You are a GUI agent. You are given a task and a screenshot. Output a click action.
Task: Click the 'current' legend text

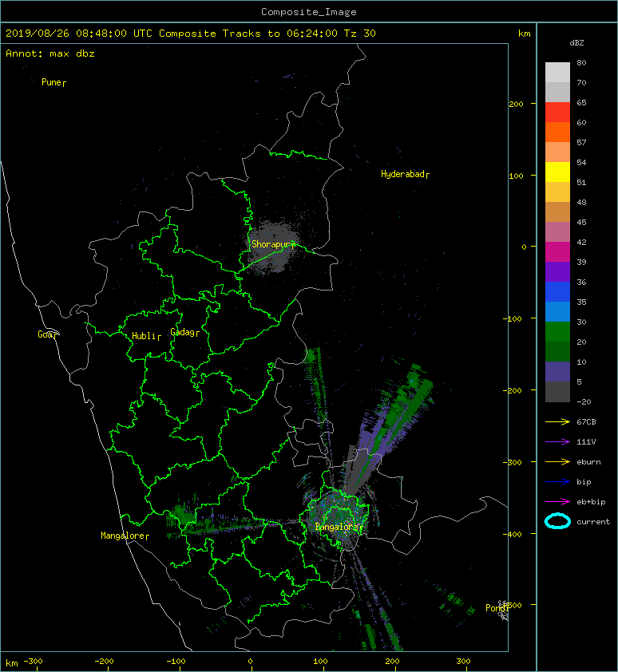pyautogui.click(x=593, y=522)
